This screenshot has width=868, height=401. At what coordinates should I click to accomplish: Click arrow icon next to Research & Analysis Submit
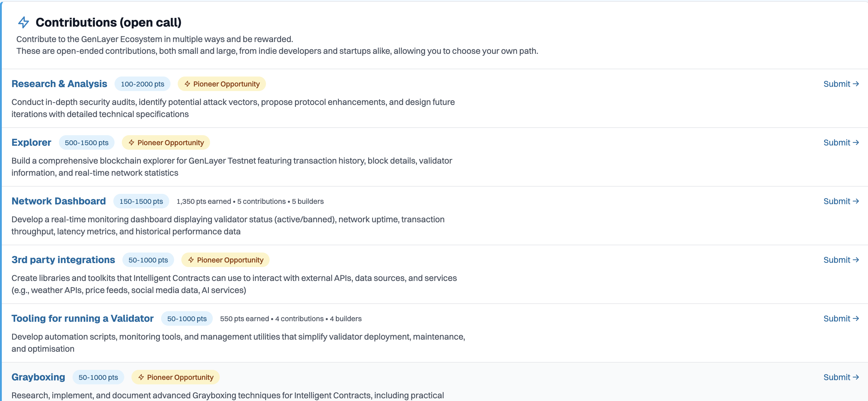pos(856,84)
